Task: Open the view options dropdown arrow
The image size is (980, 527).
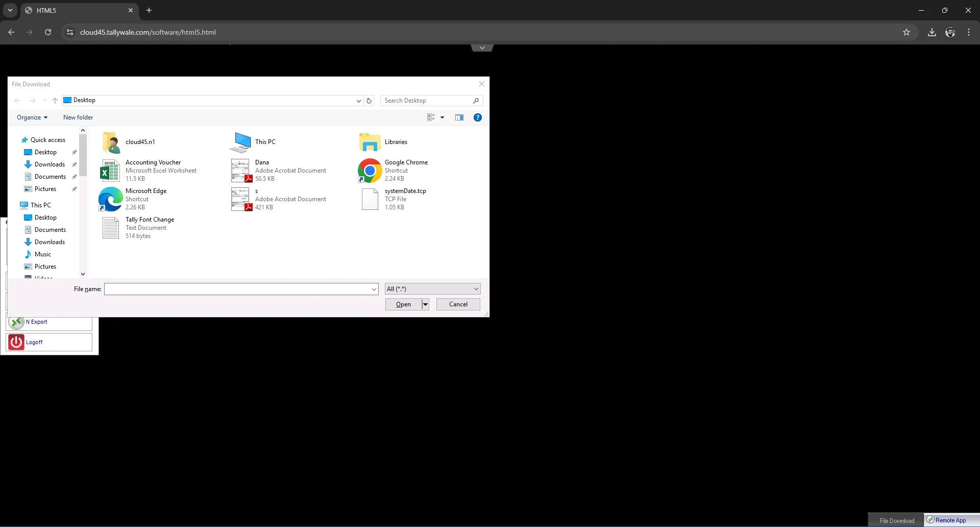Action: point(442,117)
